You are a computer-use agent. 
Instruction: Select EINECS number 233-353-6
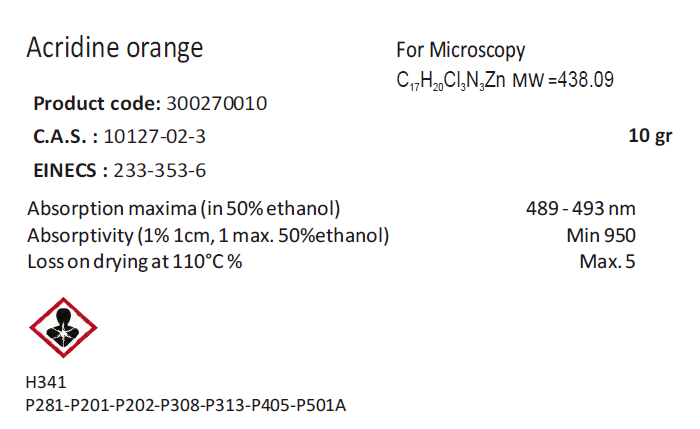pyautogui.click(x=160, y=170)
